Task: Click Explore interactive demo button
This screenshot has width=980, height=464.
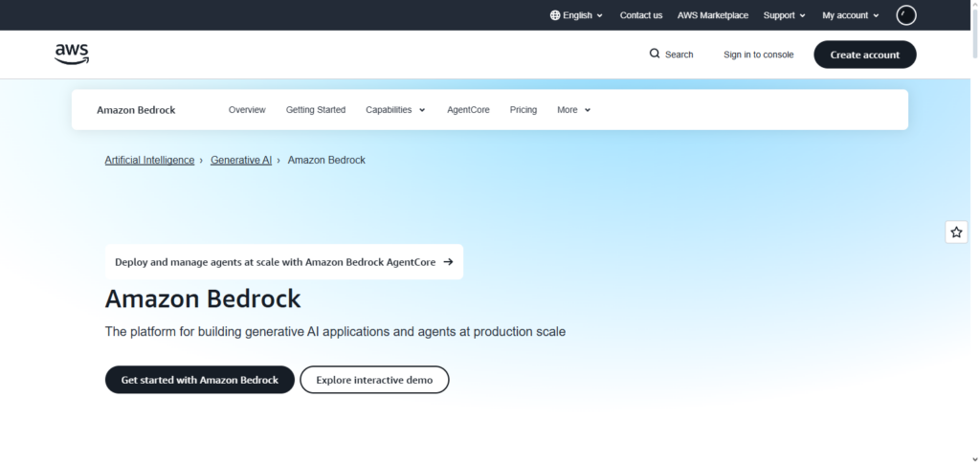Action: tap(374, 380)
